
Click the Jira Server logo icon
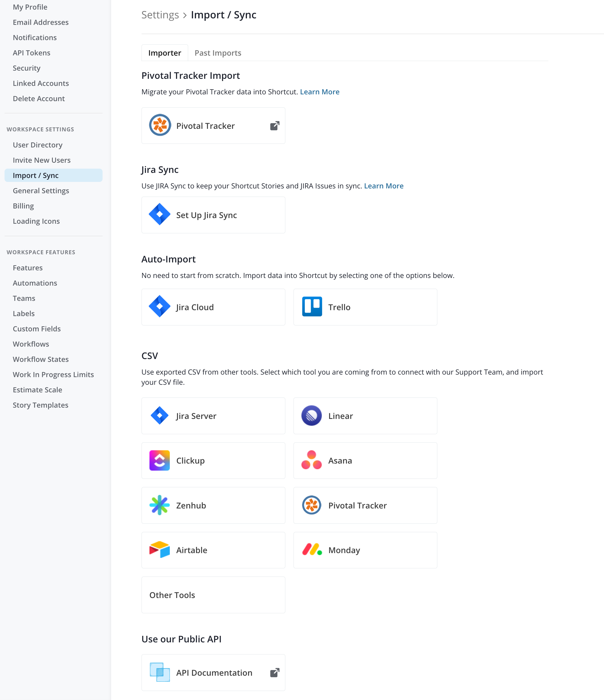[x=159, y=416]
